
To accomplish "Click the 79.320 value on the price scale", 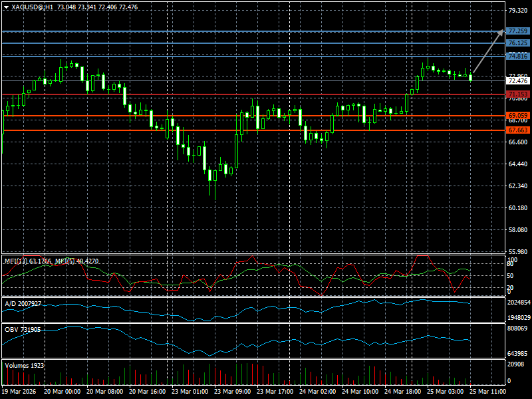I will 517,11.
